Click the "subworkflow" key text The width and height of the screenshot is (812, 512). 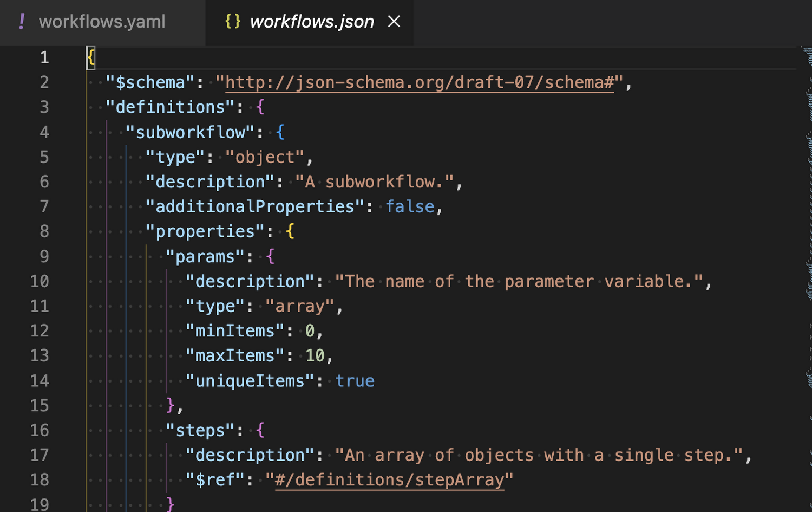tap(190, 132)
